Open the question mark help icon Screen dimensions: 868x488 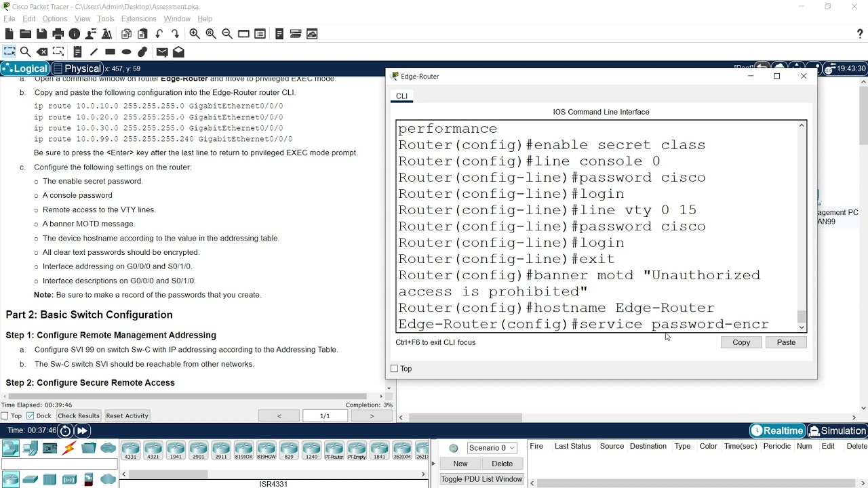pyautogui.click(x=860, y=34)
